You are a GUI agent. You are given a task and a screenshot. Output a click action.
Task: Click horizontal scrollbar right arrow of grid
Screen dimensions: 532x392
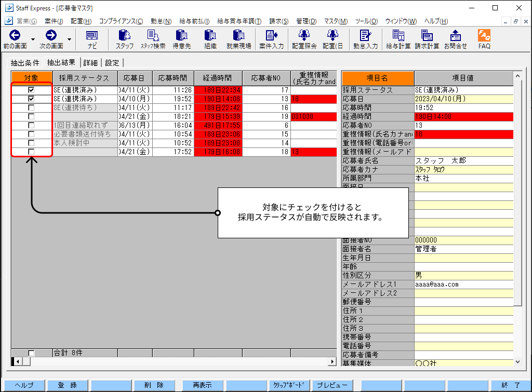(x=333, y=362)
